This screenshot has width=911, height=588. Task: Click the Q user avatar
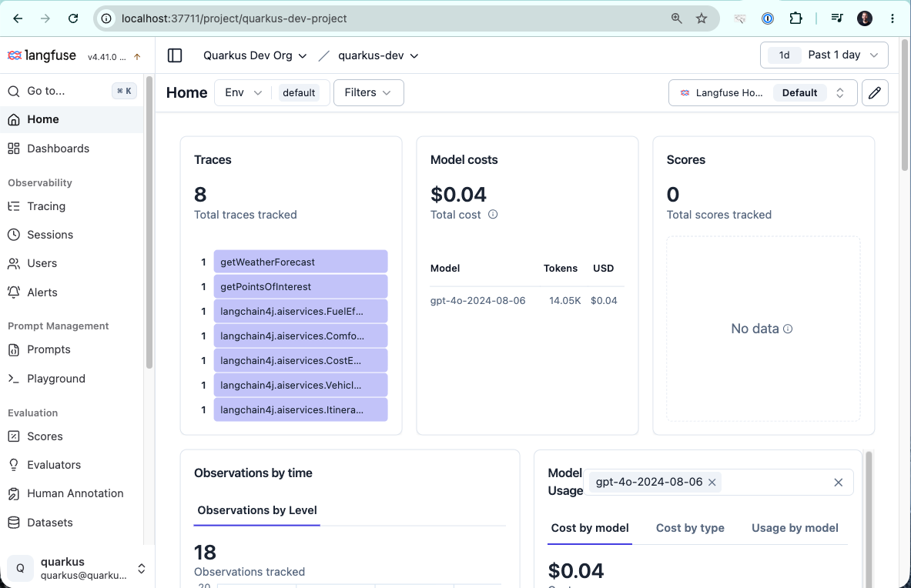pyautogui.click(x=20, y=569)
